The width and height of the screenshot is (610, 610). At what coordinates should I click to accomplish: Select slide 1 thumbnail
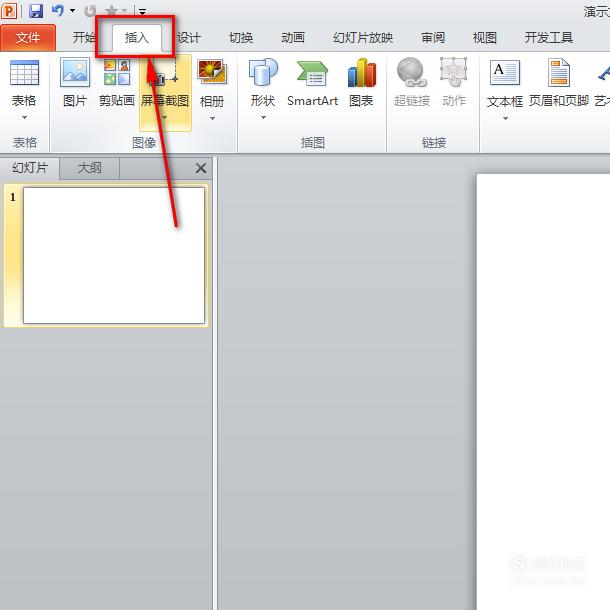coord(114,255)
